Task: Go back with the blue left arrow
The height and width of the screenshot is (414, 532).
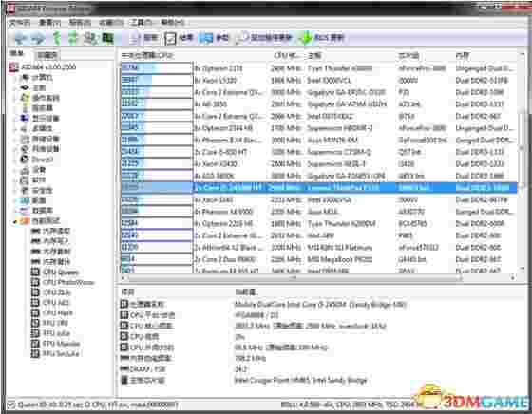Action: click(21, 38)
